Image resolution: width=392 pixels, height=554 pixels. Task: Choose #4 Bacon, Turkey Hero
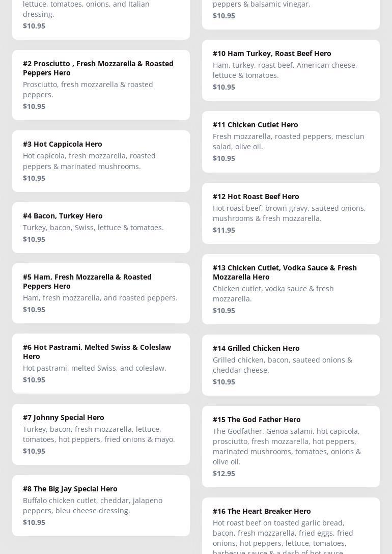click(x=63, y=216)
